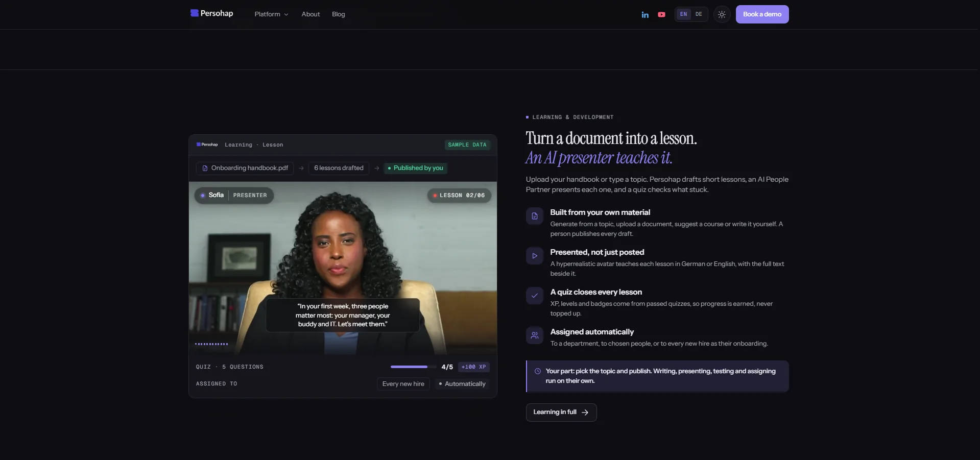The image size is (980, 460).
Task: Click the lesson subtitle caption box
Action: (x=343, y=315)
